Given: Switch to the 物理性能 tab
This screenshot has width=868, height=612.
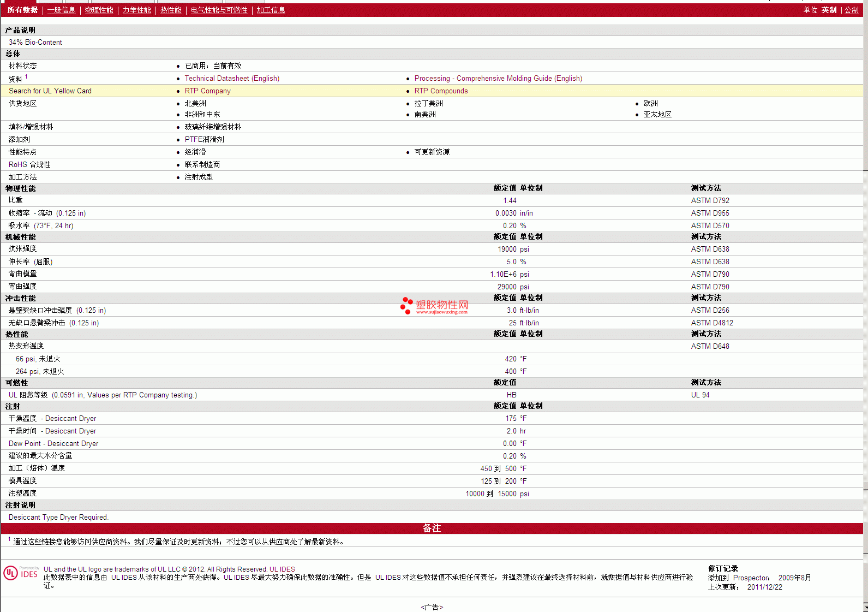Looking at the screenshot, I should (99, 10).
